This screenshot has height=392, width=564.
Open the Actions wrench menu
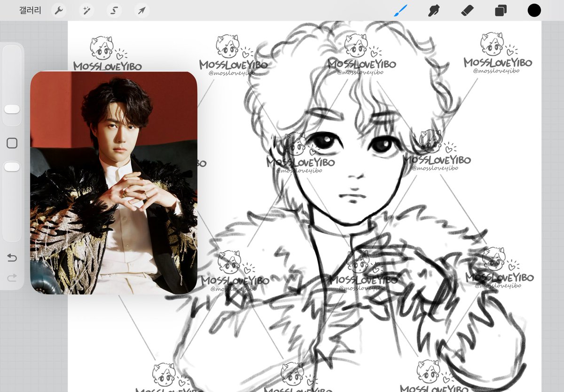point(58,10)
